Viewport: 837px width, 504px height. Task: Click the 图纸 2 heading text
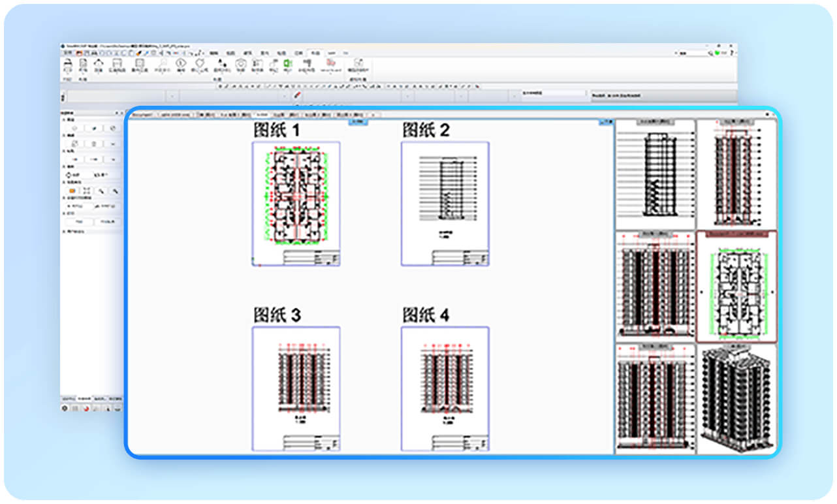(x=426, y=130)
